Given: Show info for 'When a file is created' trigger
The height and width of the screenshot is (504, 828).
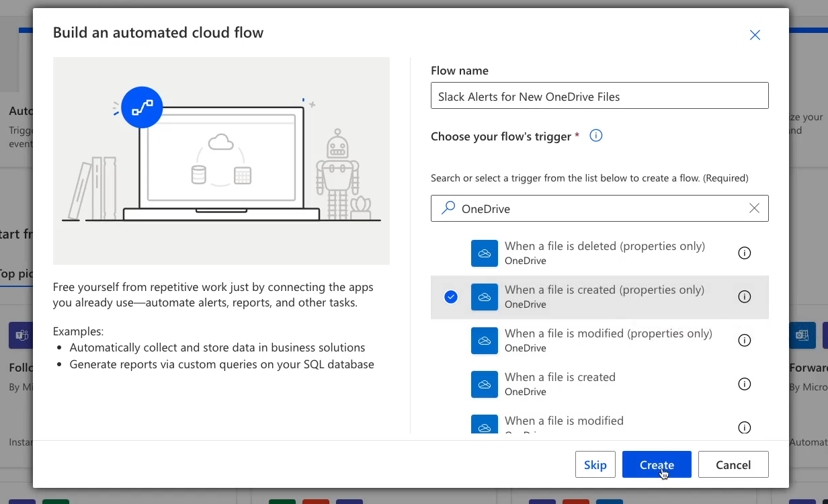Looking at the screenshot, I should [x=745, y=384].
